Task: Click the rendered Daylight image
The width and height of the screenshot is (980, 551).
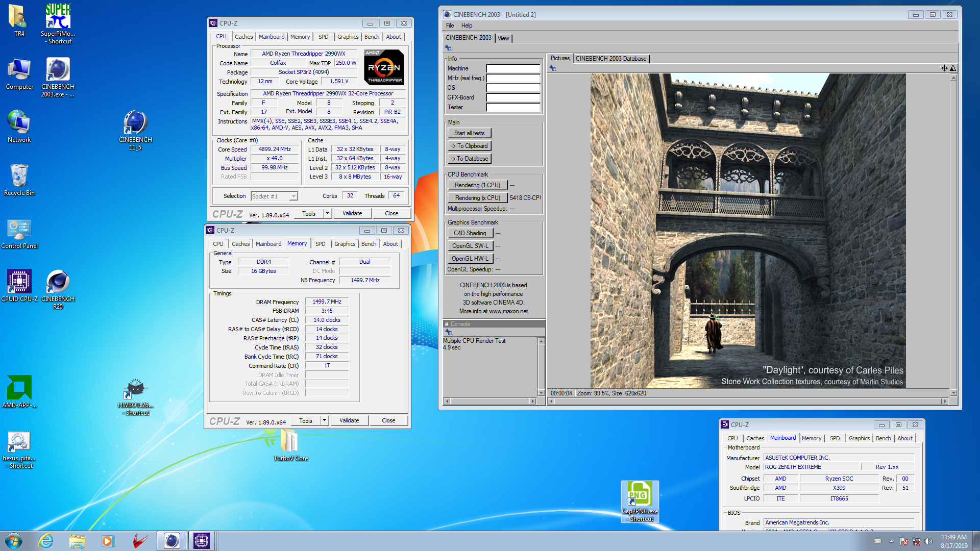Action: coord(748,231)
